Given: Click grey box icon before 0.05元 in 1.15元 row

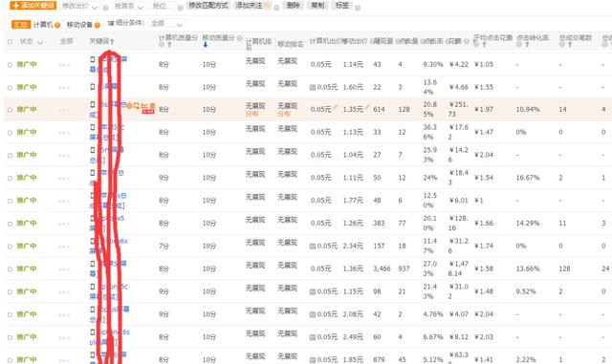Looking at the screenshot, I should (x=313, y=291).
